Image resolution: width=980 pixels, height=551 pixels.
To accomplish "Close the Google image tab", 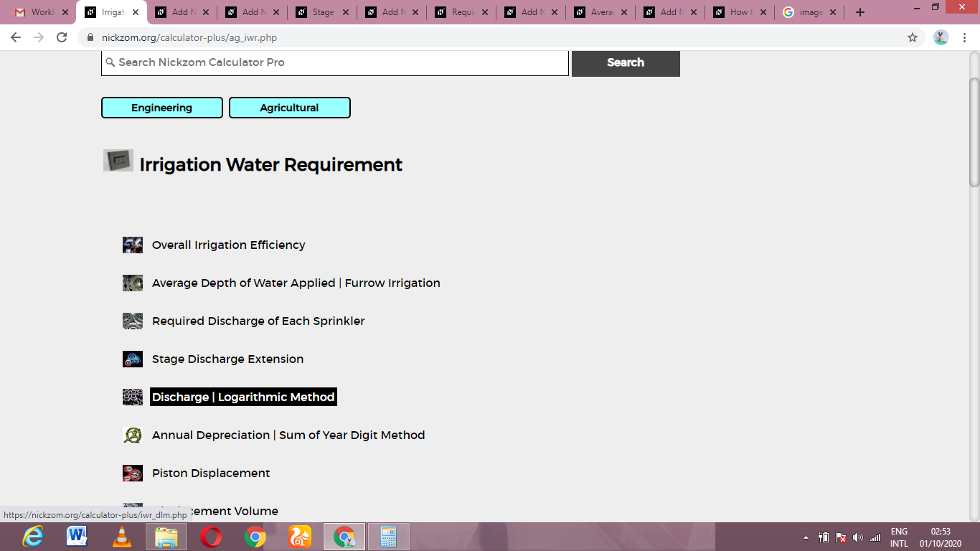I will point(833,12).
